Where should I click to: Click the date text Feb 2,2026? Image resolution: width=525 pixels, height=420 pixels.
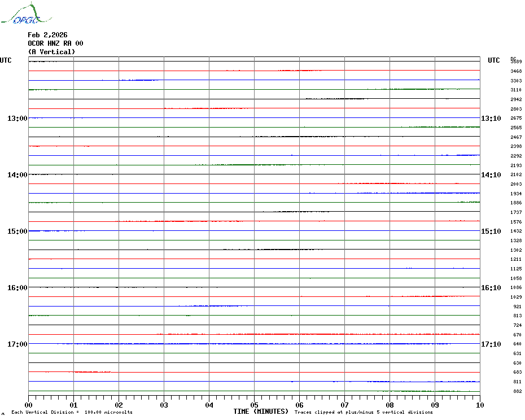click(x=47, y=35)
